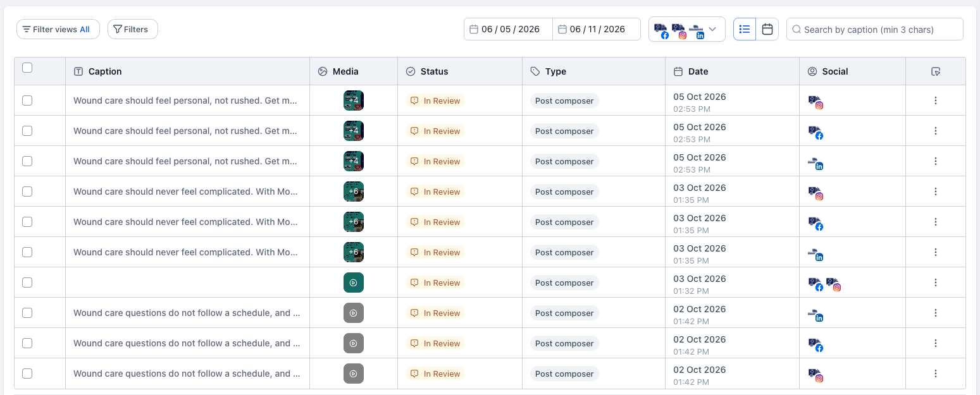
Task: Open three-dot menu for 02 Oct Facebook post
Action: click(x=936, y=343)
